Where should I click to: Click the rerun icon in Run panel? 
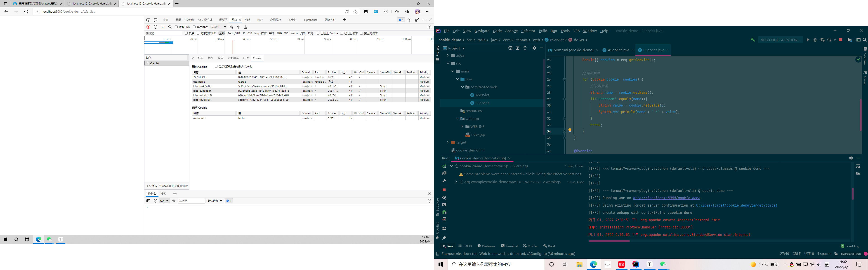(x=444, y=166)
